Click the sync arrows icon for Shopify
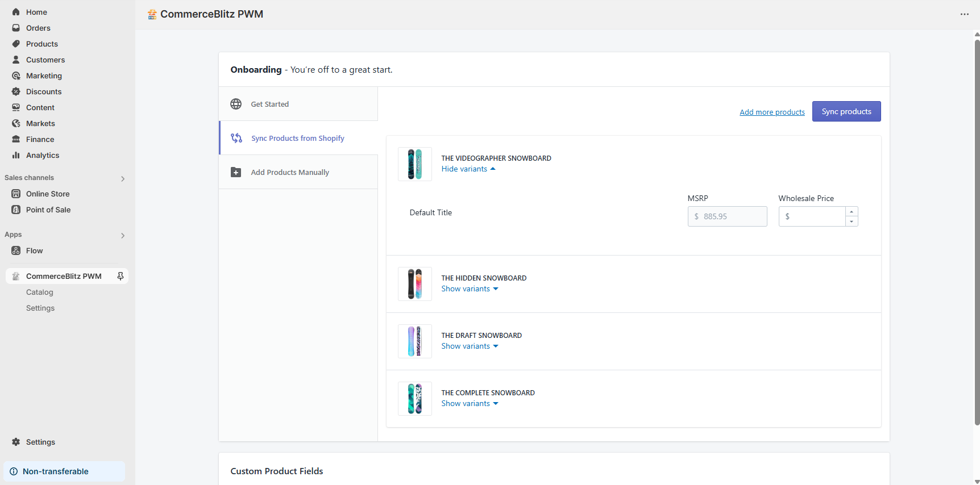The height and width of the screenshot is (485, 980). [x=236, y=138]
